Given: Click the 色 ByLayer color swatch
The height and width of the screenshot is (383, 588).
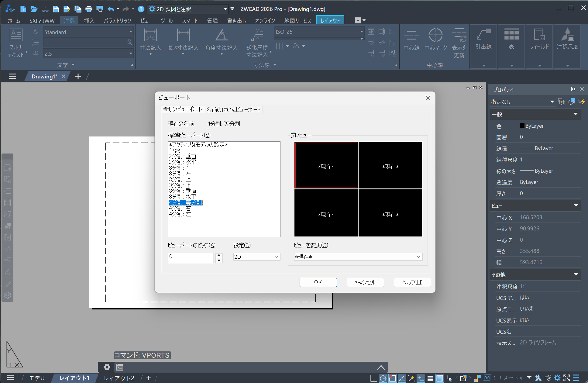Looking at the screenshot, I should tap(522, 126).
